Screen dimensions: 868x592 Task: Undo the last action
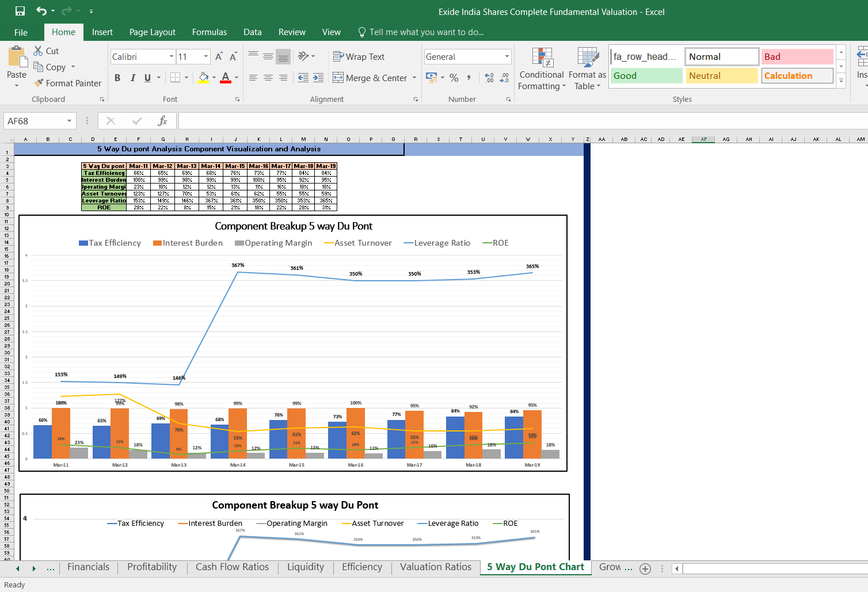click(41, 11)
